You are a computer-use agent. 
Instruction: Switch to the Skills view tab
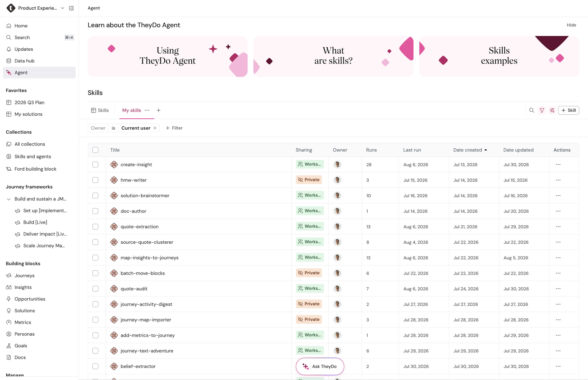(100, 110)
